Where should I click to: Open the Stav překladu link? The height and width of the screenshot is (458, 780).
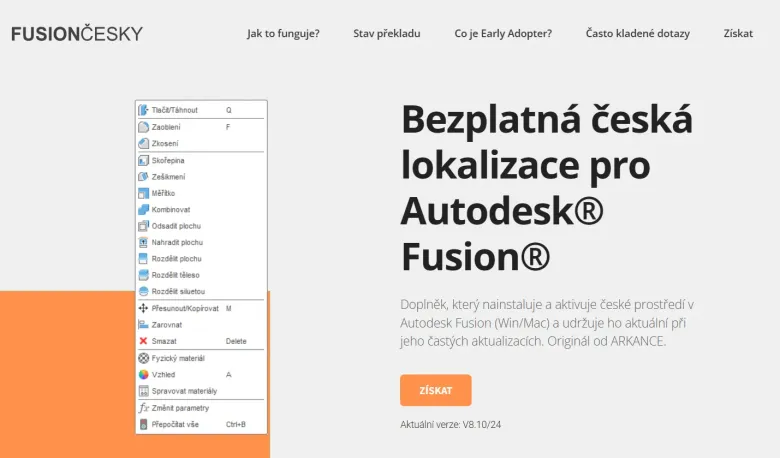pos(387,33)
